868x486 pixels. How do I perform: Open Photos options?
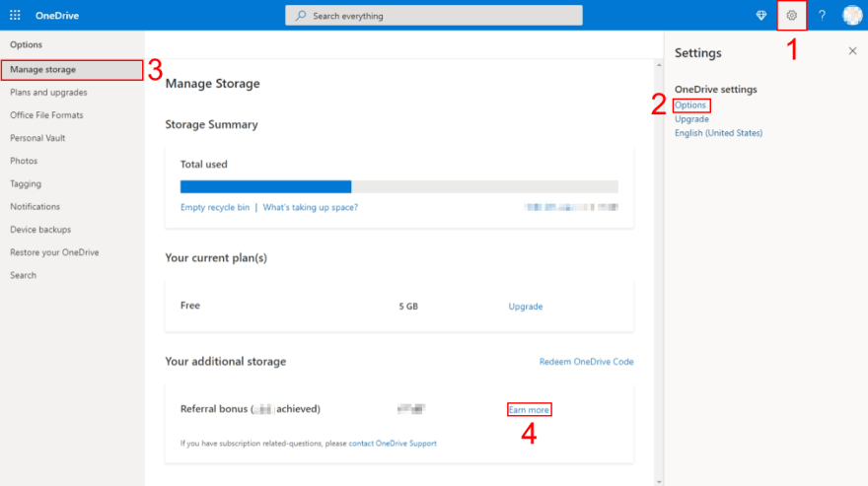pos(24,161)
